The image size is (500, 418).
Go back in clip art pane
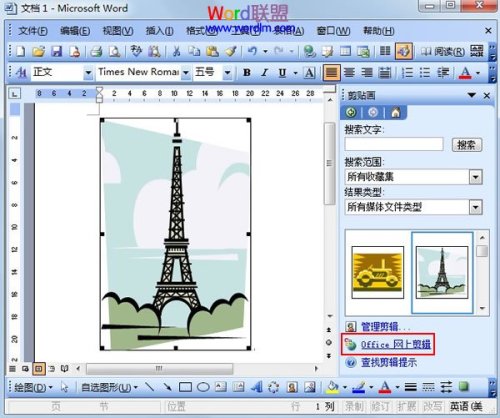tap(351, 113)
